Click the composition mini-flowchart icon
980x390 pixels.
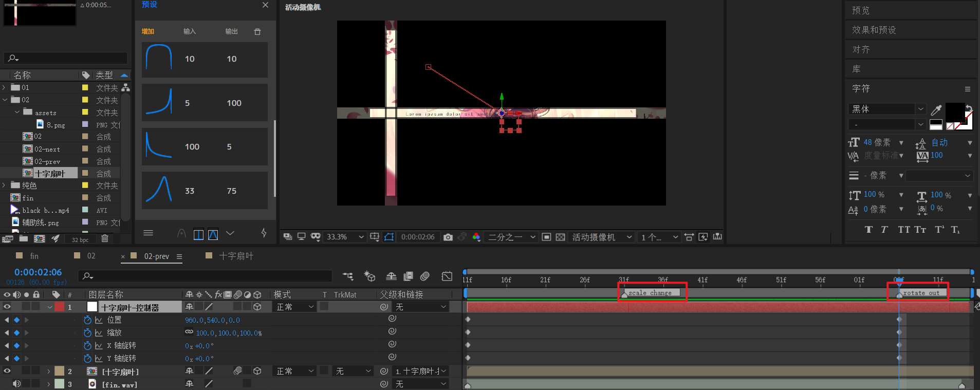click(348, 276)
